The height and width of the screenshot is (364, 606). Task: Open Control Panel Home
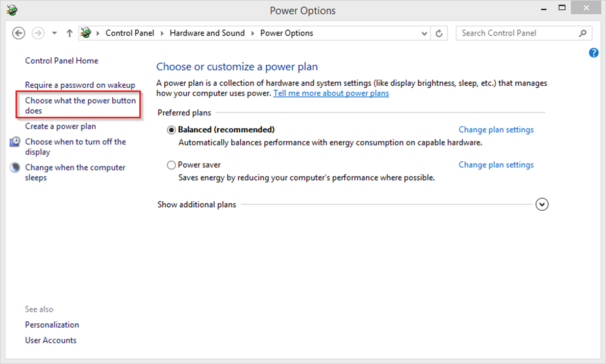pyautogui.click(x=62, y=61)
